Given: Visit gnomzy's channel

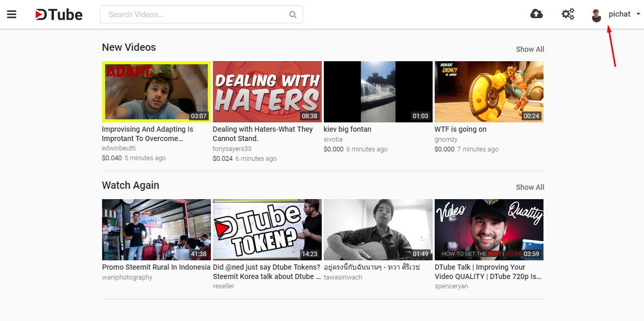Looking at the screenshot, I should pos(447,139).
